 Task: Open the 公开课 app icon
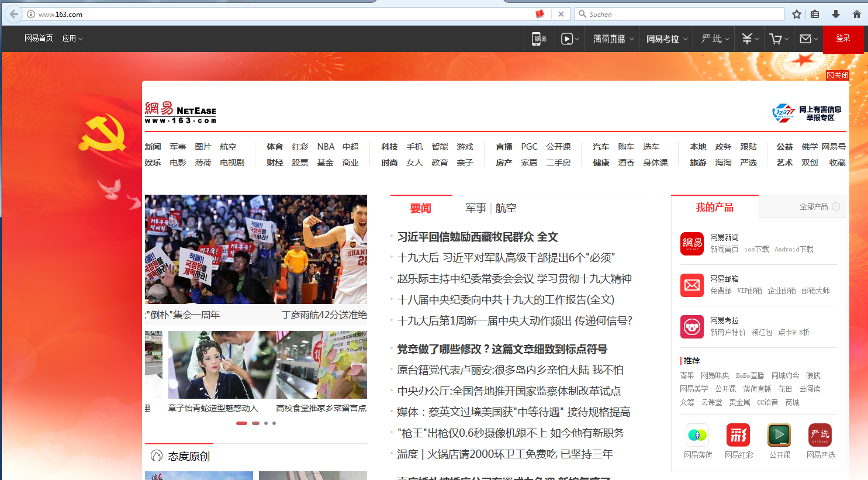click(779, 435)
